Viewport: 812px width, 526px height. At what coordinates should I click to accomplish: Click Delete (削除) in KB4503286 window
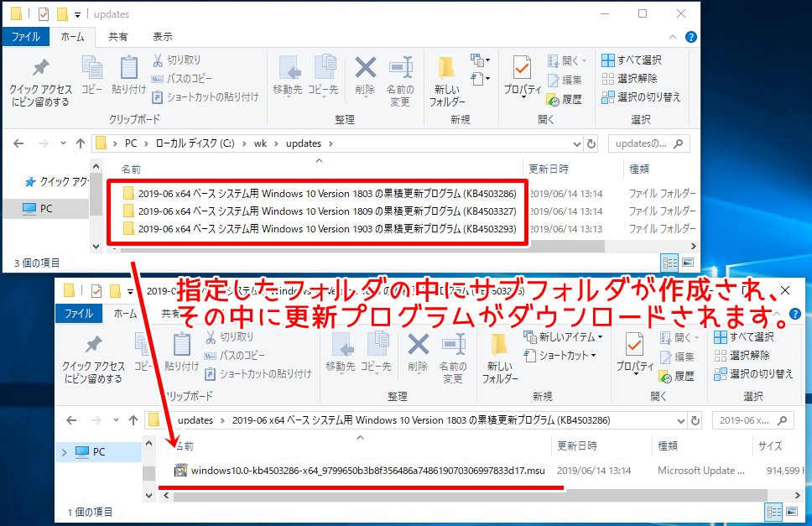pyautogui.click(x=418, y=352)
